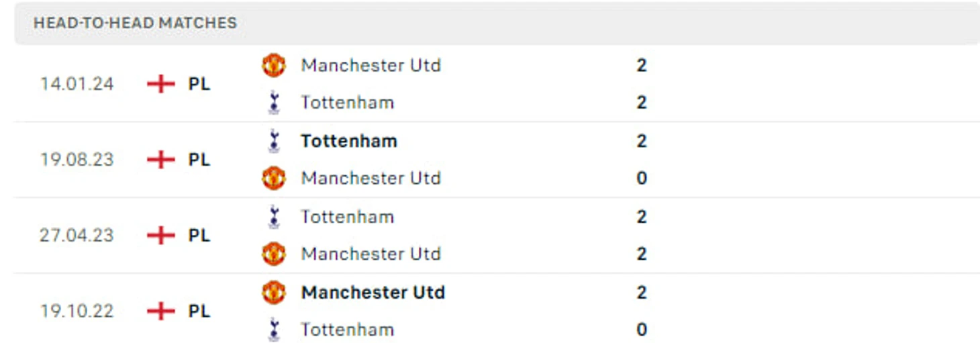Select bold Tottenham name in 19.08.23 match
The width and height of the screenshot is (980, 343).
click(349, 141)
